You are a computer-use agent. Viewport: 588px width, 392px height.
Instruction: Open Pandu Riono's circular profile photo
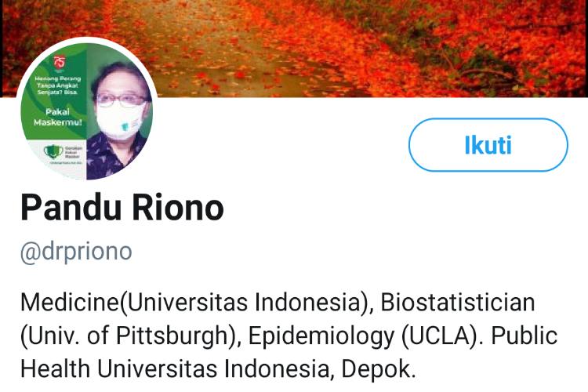tap(86, 111)
